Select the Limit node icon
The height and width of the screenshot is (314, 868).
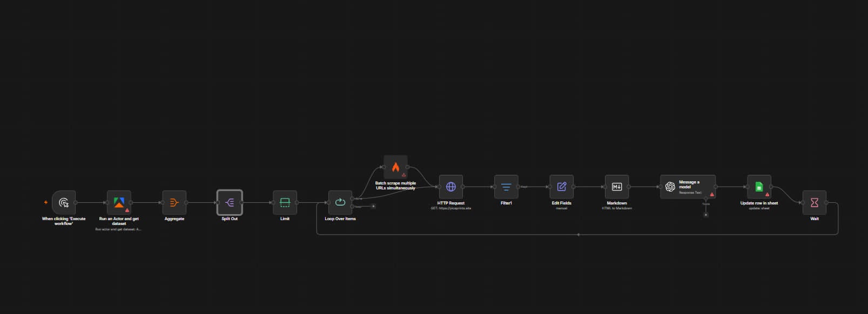point(285,202)
